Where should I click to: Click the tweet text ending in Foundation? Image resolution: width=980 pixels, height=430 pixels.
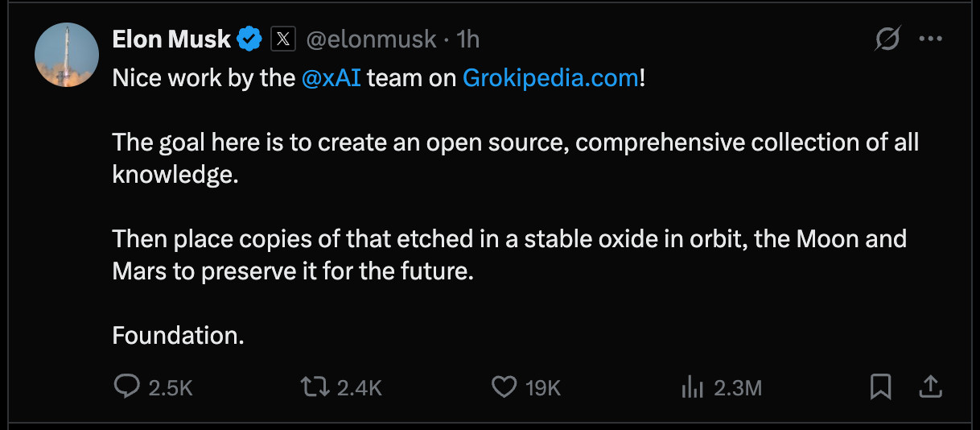pyautogui.click(x=178, y=335)
